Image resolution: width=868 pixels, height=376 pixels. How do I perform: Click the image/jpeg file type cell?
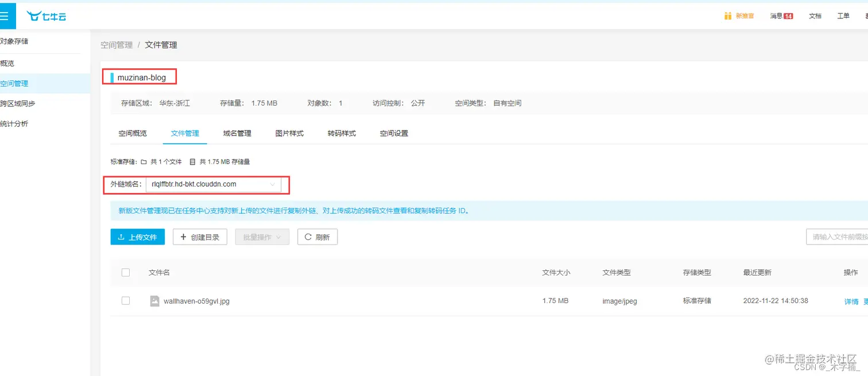point(619,301)
